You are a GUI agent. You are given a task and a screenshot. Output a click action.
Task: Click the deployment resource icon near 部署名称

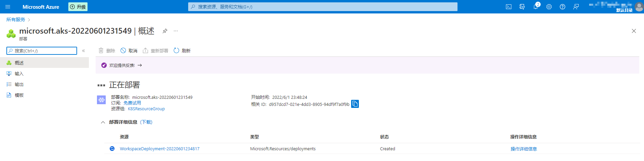[101, 100]
